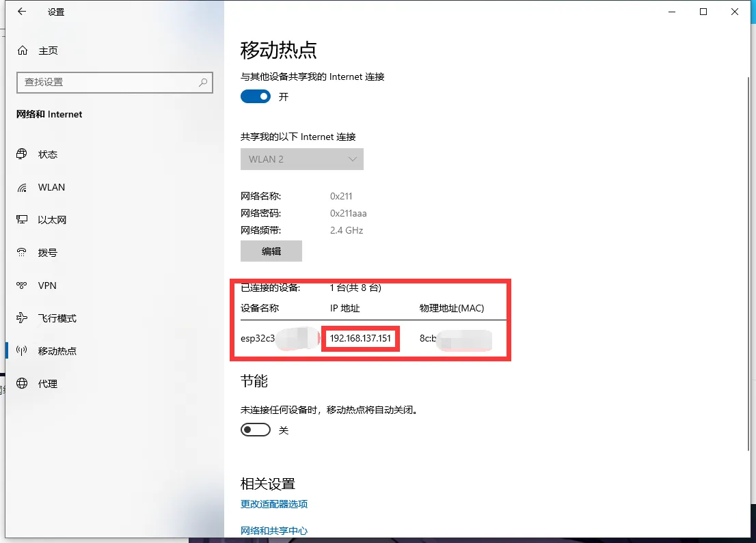Expand the WLAN 2 connection dropdown

click(301, 159)
